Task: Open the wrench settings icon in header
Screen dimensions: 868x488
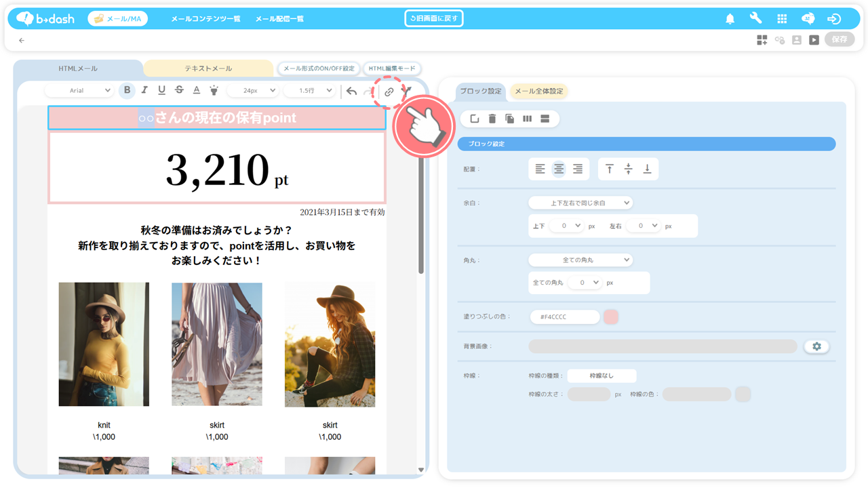Action: pos(755,19)
